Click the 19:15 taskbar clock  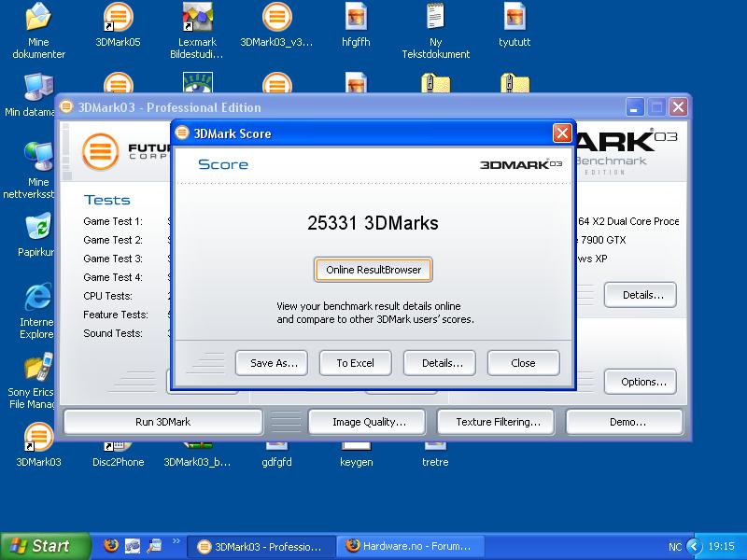click(x=721, y=546)
